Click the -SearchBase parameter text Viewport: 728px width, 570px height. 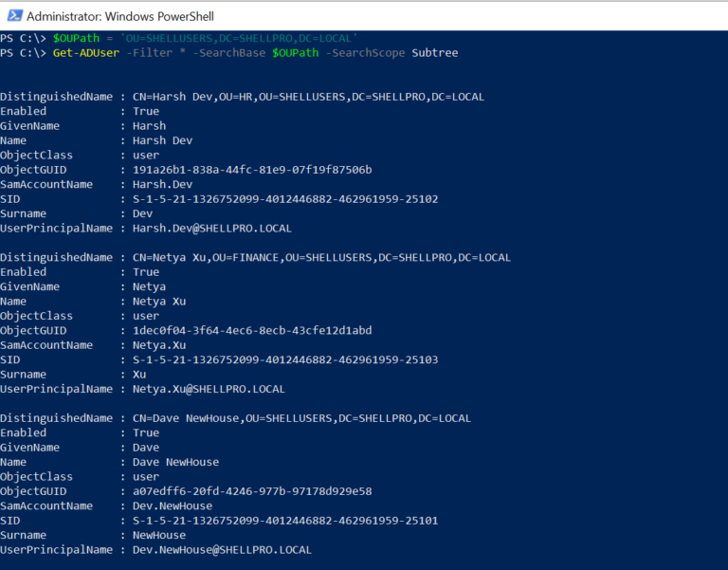pos(228,53)
